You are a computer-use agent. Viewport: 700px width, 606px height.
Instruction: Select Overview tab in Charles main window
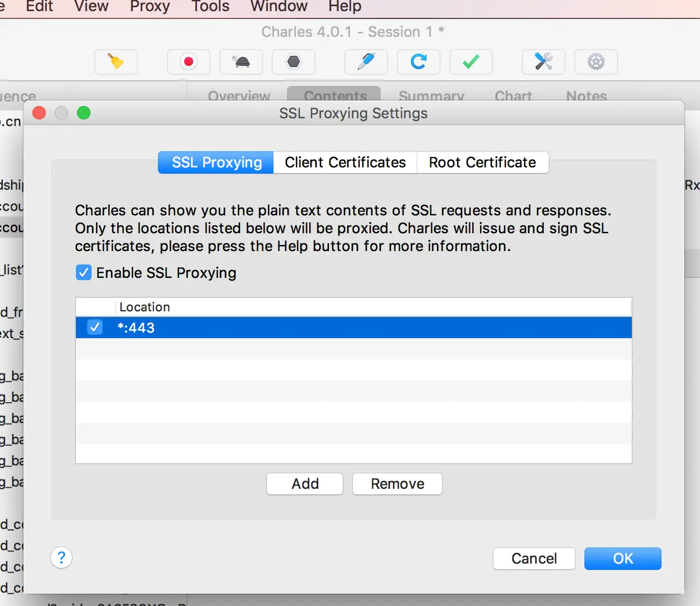[239, 96]
